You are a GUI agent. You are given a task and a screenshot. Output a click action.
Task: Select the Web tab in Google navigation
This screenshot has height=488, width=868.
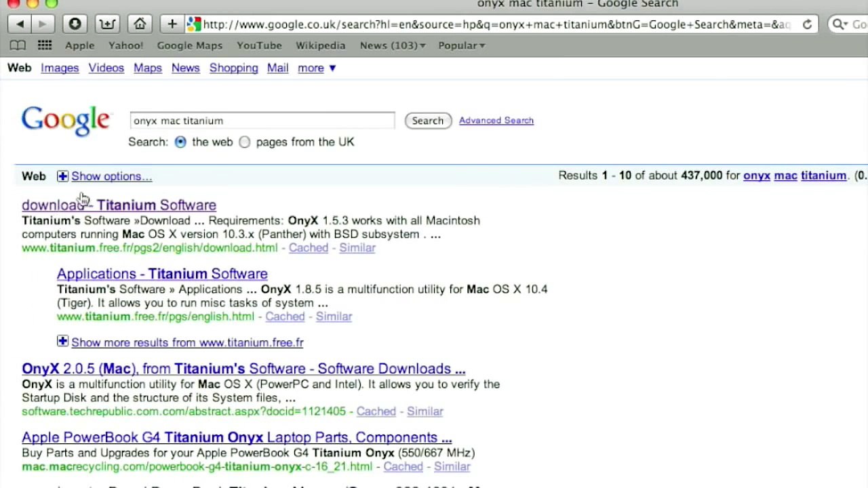[20, 68]
